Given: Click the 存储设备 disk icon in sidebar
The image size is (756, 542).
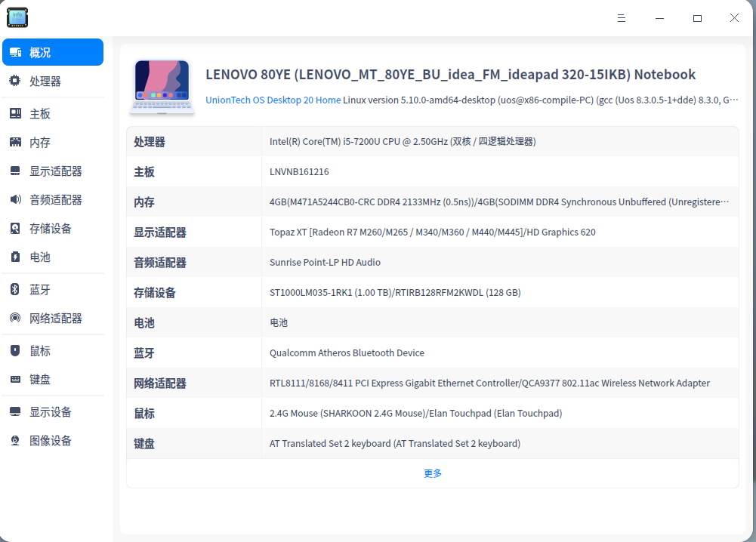Looking at the screenshot, I should (15, 229).
